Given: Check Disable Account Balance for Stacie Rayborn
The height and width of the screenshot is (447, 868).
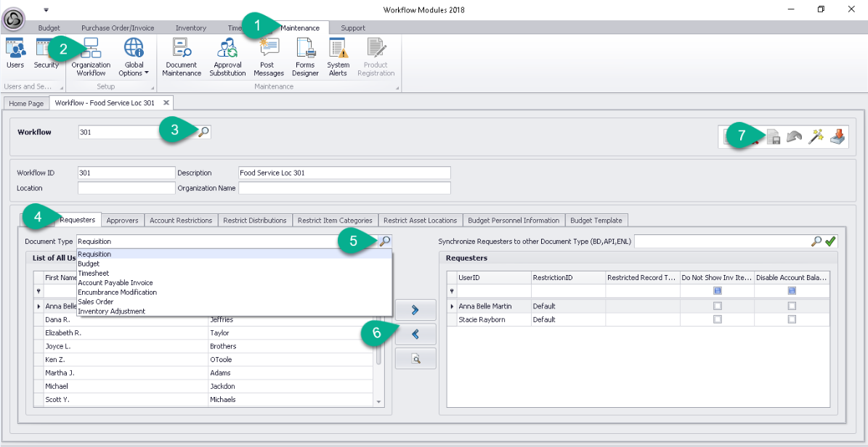Looking at the screenshot, I should click(792, 319).
